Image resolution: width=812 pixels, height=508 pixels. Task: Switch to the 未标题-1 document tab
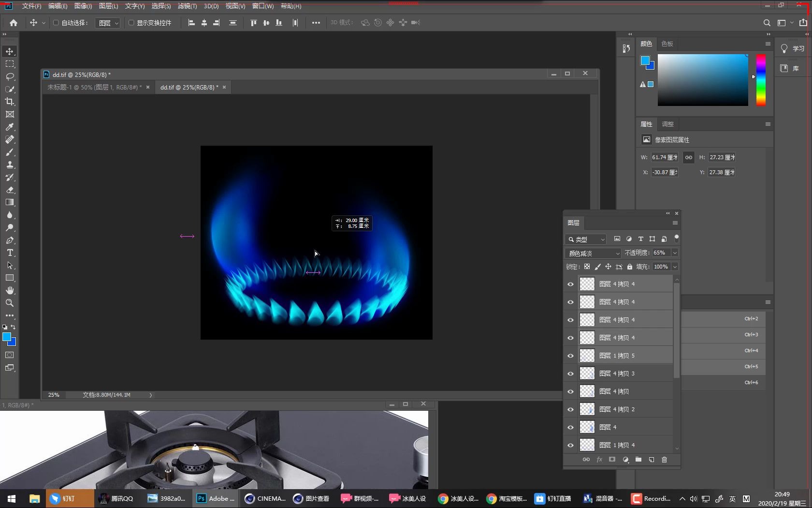click(94, 88)
